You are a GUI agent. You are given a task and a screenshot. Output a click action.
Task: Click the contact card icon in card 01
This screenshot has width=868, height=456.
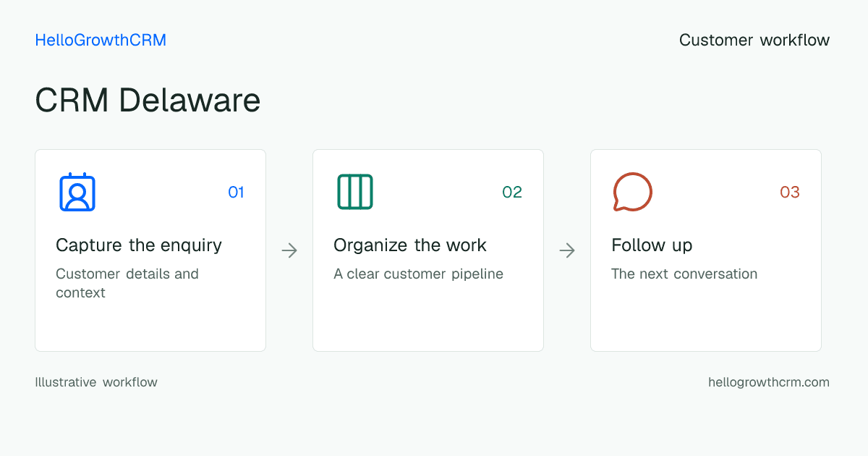(x=77, y=192)
